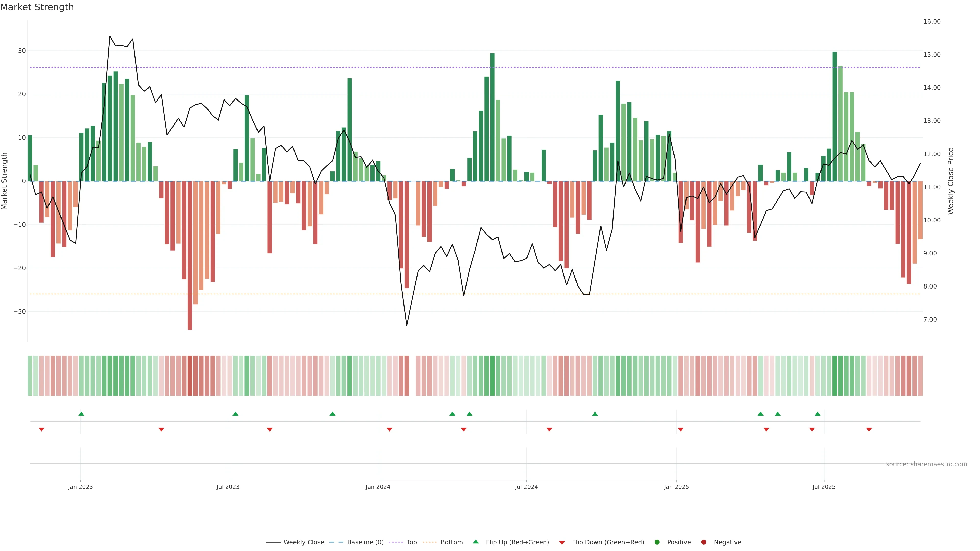Image resolution: width=980 pixels, height=551 pixels.
Task: Click the Jan 2025 x-axis label
Action: (x=676, y=487)
